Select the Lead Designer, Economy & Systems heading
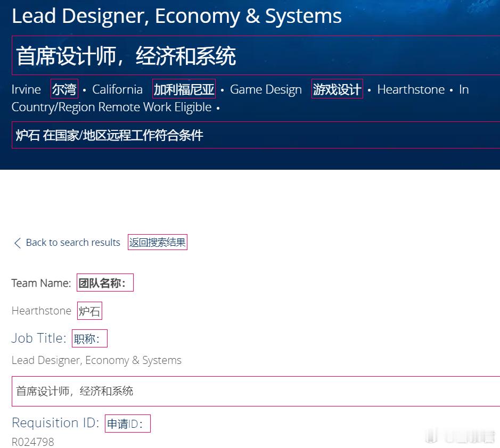 pos(177,16)
